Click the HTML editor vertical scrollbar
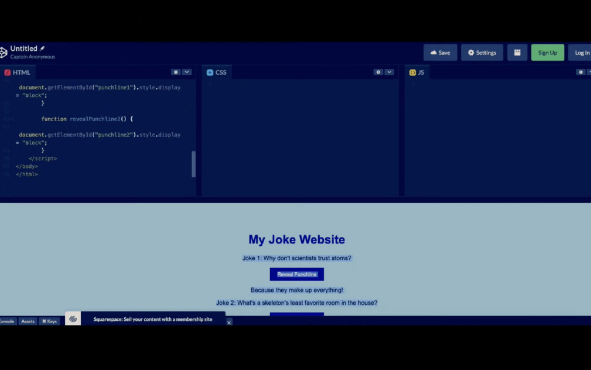 [x=194, y=164]
